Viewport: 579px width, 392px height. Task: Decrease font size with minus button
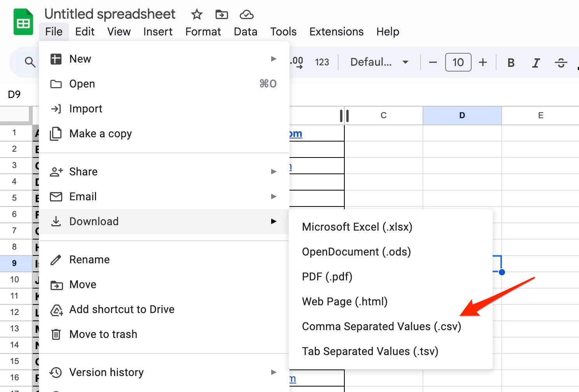click(x=433, y=62)
